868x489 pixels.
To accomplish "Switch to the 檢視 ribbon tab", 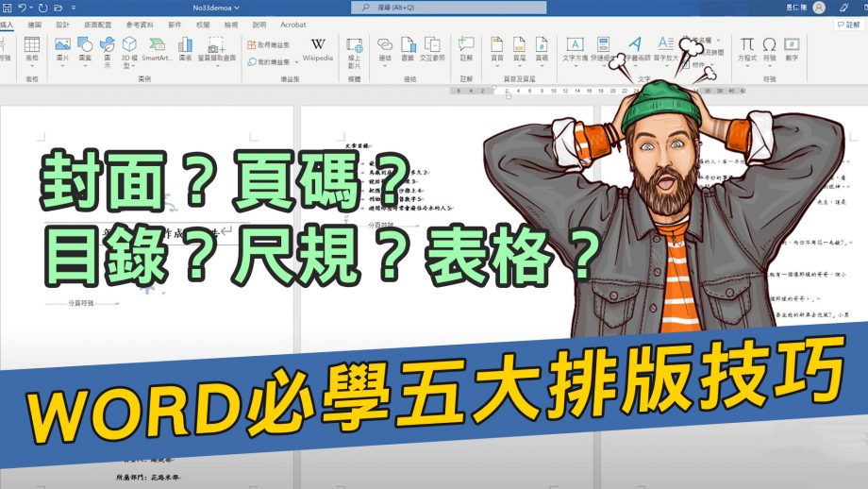I will click(x=231, y=25).
